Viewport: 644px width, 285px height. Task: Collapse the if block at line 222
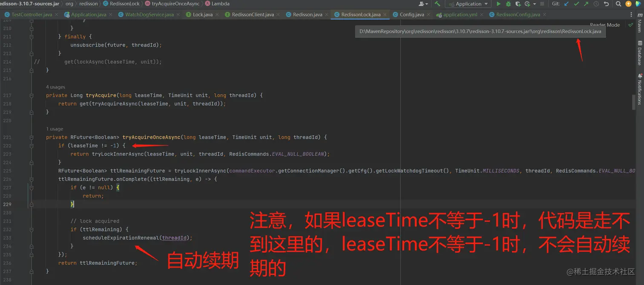[32, 145]
